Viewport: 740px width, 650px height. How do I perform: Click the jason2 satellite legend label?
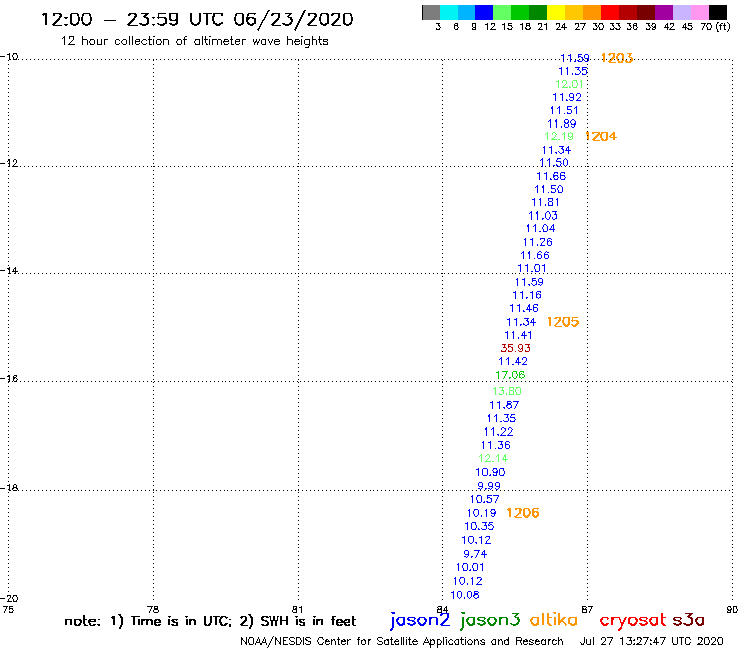[420, 621]
